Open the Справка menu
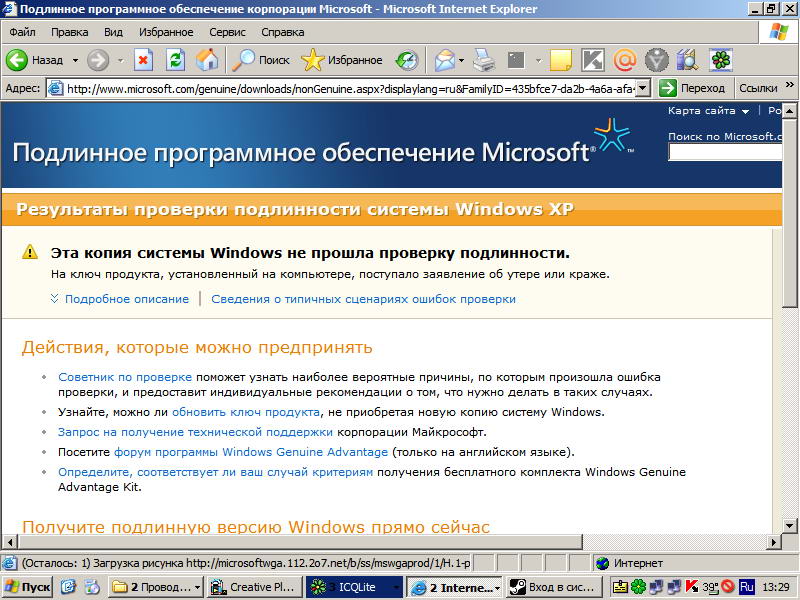Screen dimensions: 800x600 pyautogui.click(x=283, y=32)
